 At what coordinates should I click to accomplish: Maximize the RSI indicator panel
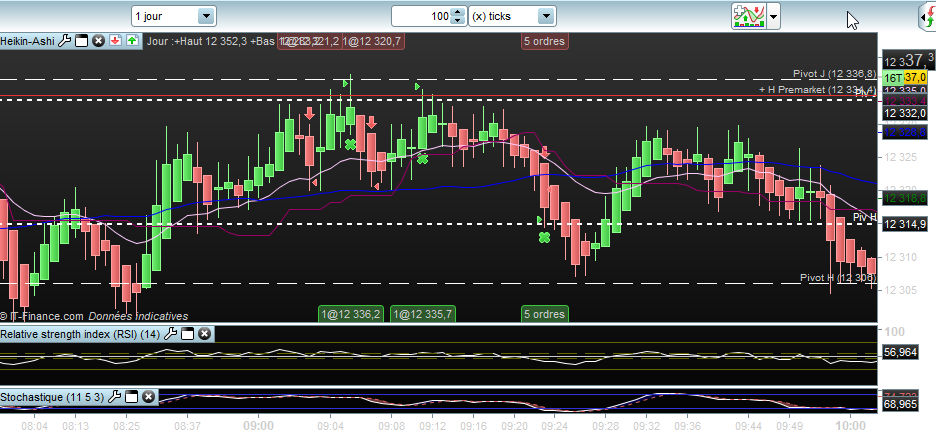click(187, 334)
